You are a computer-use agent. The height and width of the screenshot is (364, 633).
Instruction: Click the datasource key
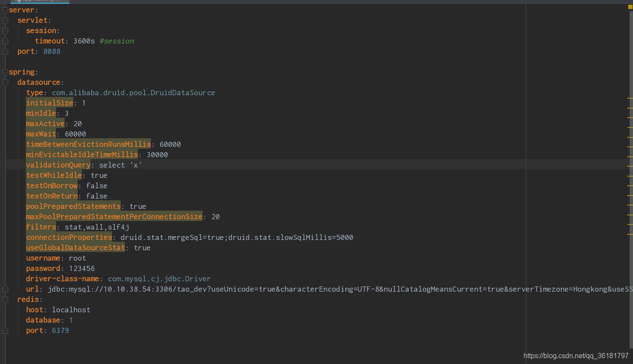(x=39, y=82)
